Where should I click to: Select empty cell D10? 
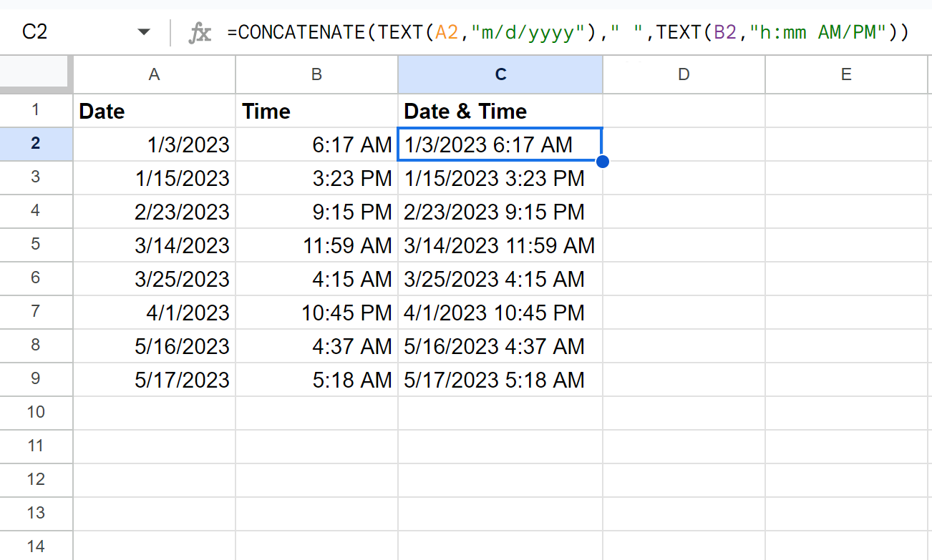coord(684,413)
